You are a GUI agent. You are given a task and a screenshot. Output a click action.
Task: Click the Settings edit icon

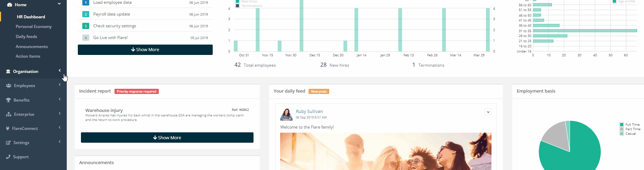[x=8, y=143]
